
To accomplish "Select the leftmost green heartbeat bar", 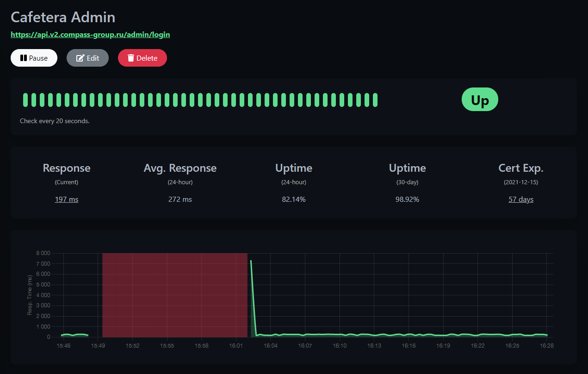I will 26,100.
